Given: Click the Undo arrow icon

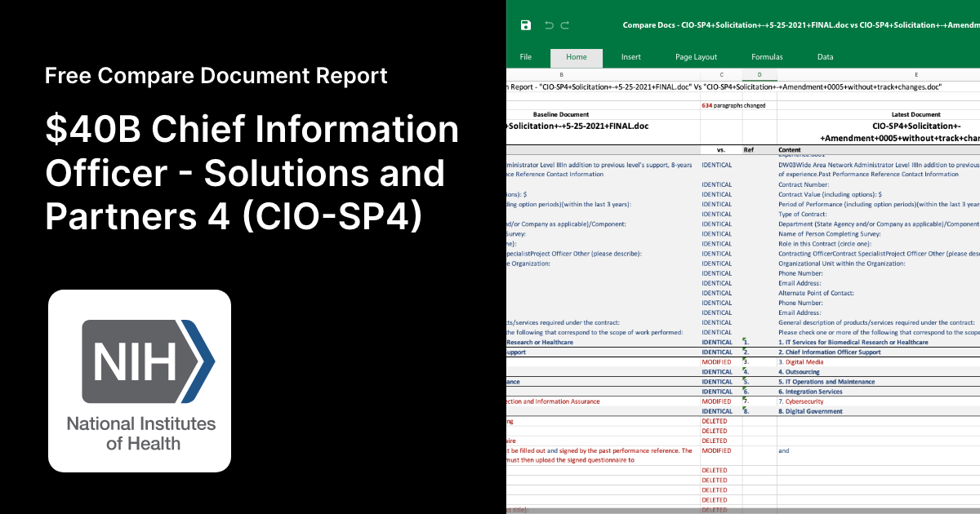Looking at the screenshot, I should point(548,25).
